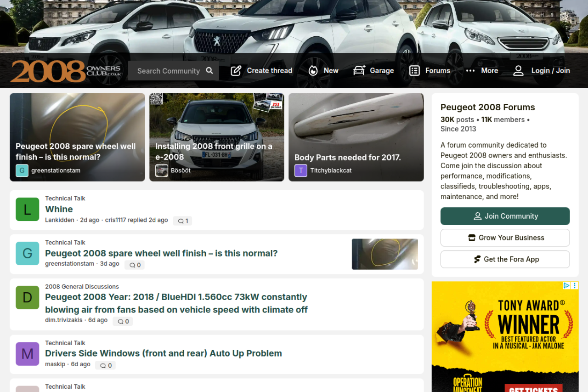Click the Search Community field
This screenshot has height=392, width=588.
(168, 71)
